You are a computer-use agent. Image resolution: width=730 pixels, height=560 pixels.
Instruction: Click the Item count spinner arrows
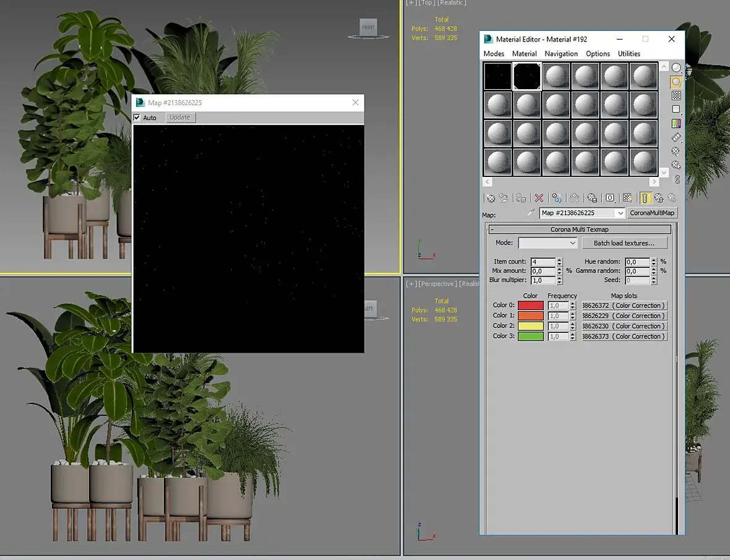click(x=560, y=262)
